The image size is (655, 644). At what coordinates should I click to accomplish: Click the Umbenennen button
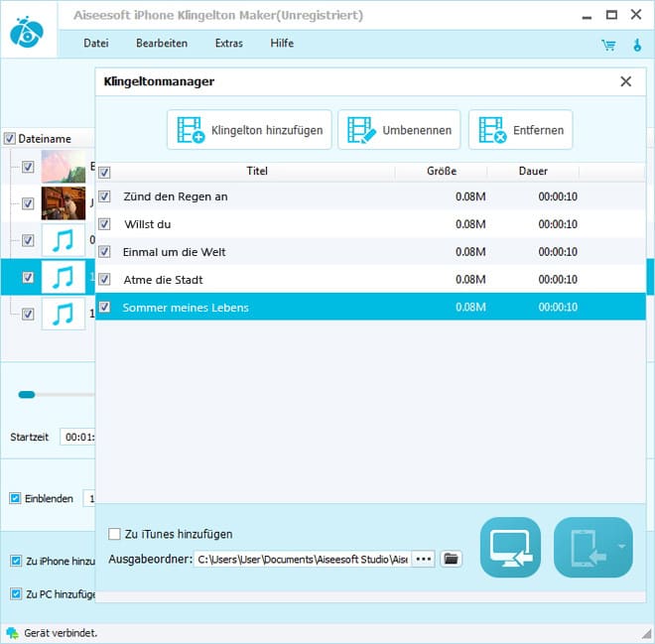click(399, 130)
